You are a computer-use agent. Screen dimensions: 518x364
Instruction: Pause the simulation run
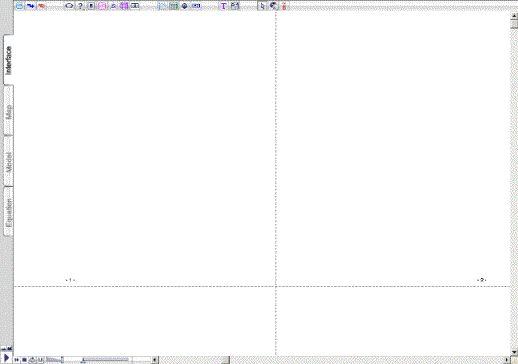pos(17,360)
